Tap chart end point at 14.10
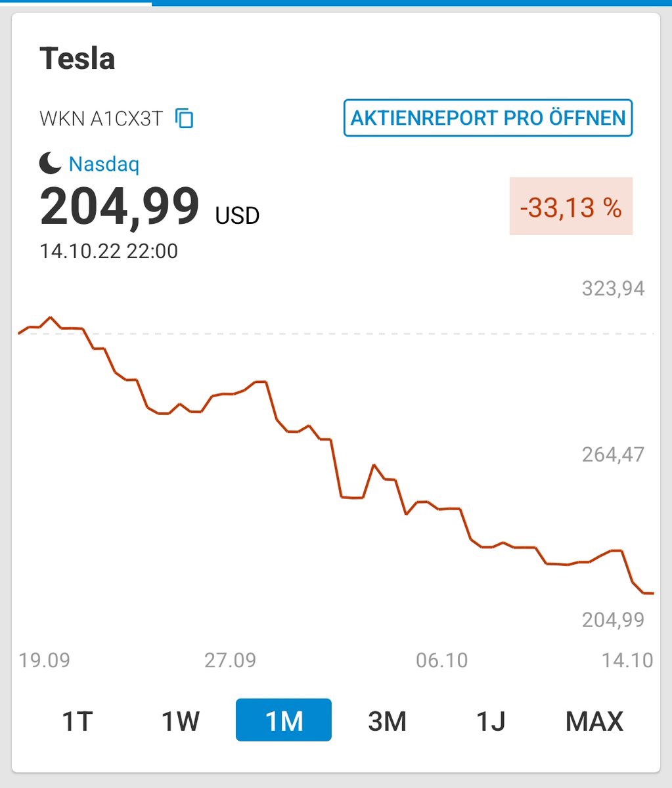The width and height of the screenshot is (672, 788). pos(649,594)
